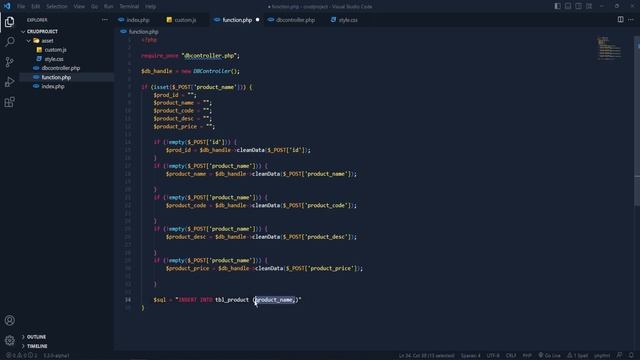Open the View menu
The height and width of the screenshot is (360, 640).
pyautogui.click(x=79, y=7)
